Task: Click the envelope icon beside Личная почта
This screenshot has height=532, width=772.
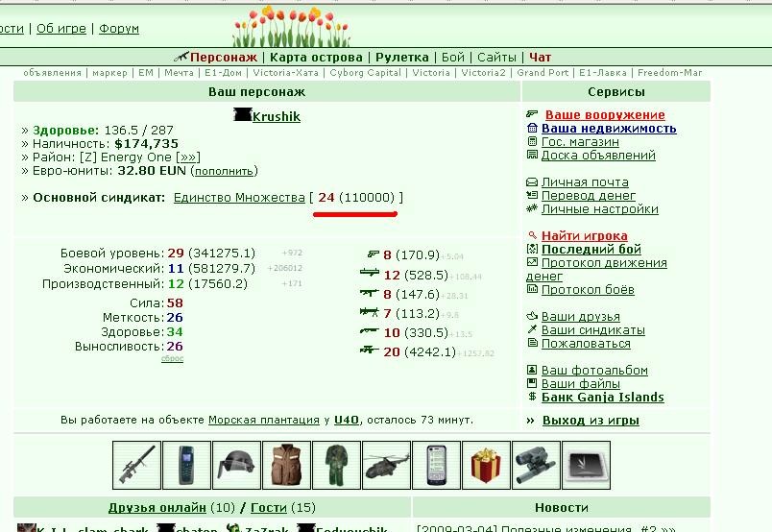Action: click(532, 182)
